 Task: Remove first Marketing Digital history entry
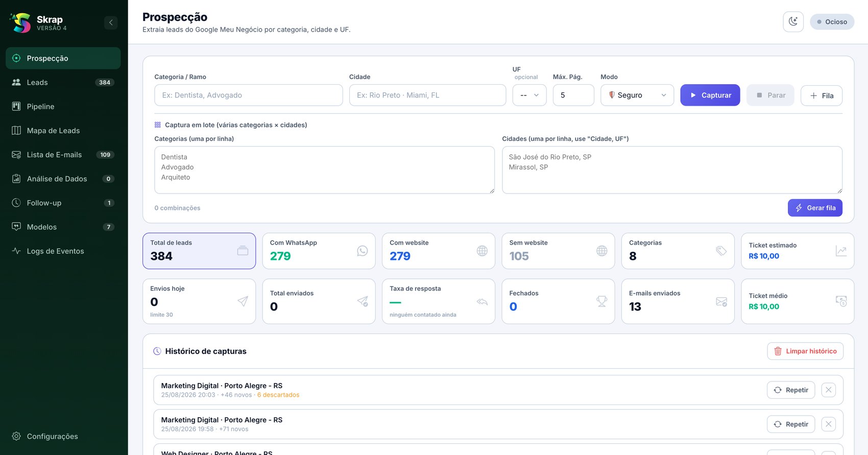[x=828, y=390]
